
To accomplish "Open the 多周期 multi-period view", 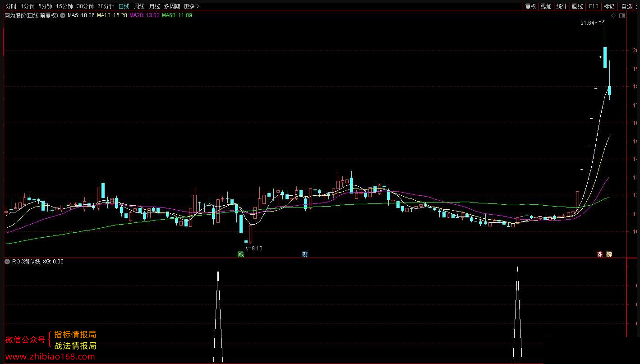I will click(172, 6).
